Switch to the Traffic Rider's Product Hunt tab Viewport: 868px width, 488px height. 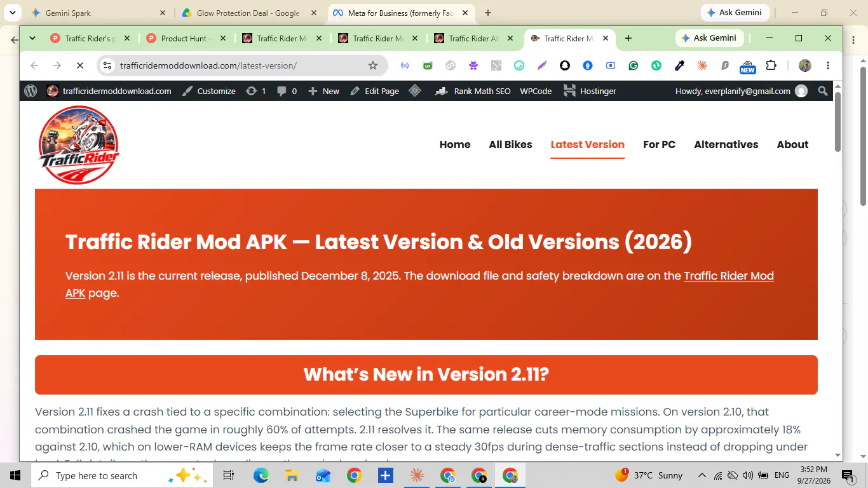[90, 38]
